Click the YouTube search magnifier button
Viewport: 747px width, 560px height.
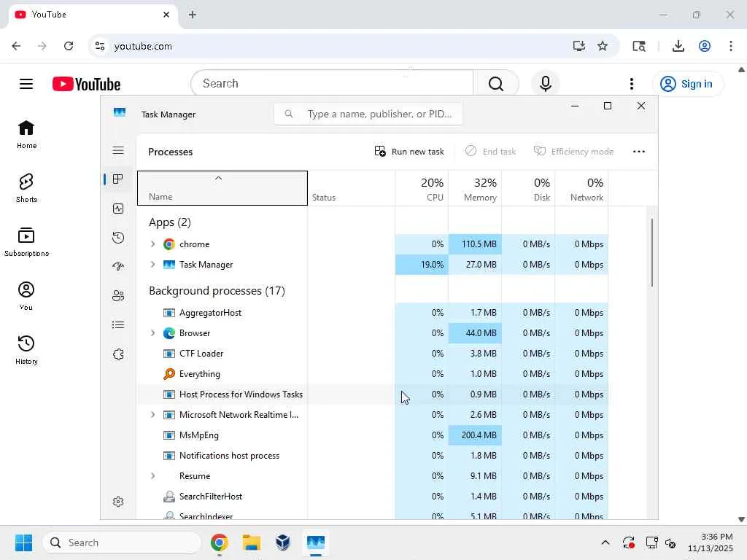496,83
